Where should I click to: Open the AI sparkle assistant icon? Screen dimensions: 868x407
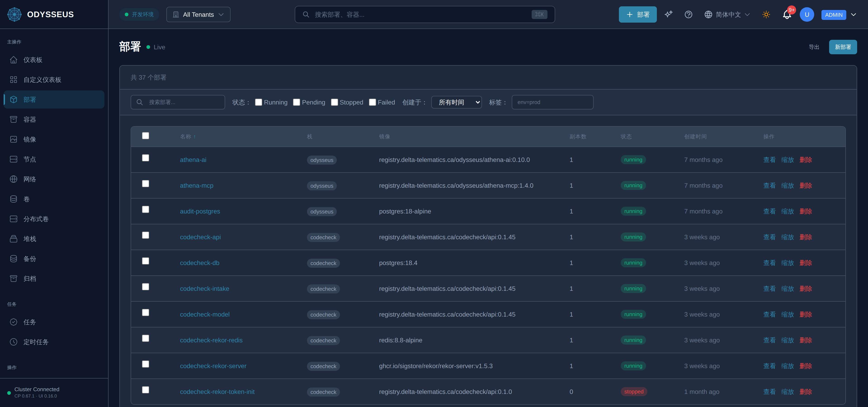(669, 14)
